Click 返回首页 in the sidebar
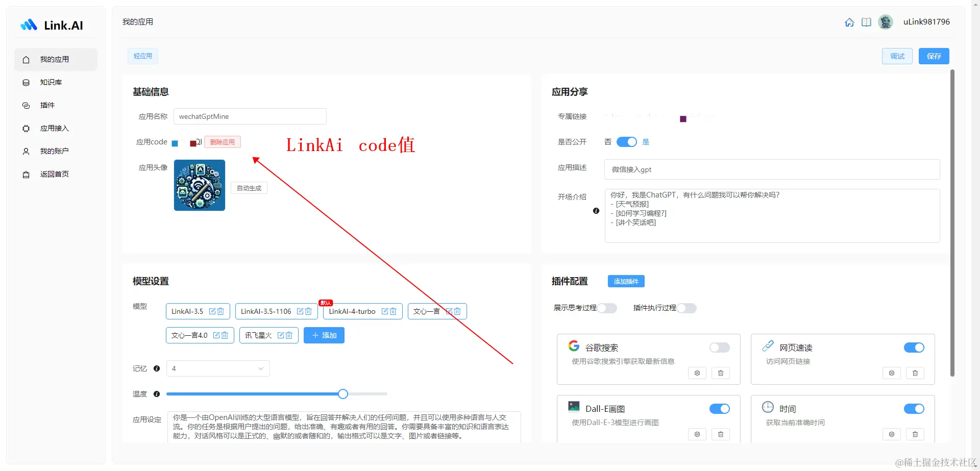Viewport: 980px width, 471px height. point(54,174)
